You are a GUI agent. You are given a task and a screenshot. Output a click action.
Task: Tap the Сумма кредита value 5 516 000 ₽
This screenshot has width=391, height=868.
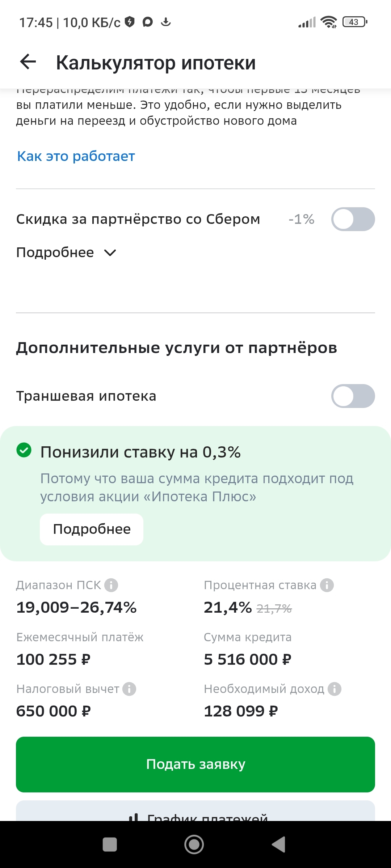(x=247, y=659)
